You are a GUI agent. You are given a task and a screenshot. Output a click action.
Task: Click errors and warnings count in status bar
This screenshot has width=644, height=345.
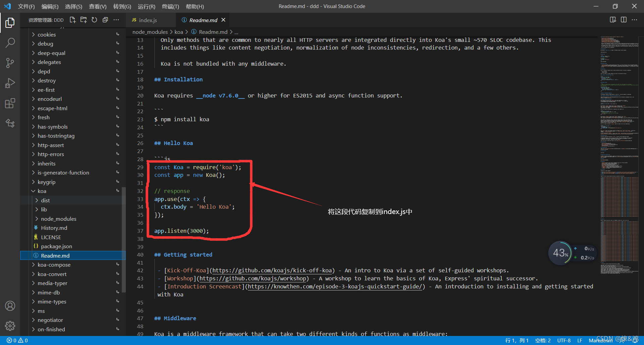[17, 340]
